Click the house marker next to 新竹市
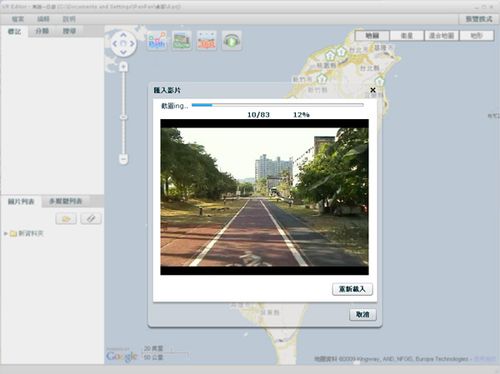500x374 pixels. pyautogui.click(x=321, y=79)
